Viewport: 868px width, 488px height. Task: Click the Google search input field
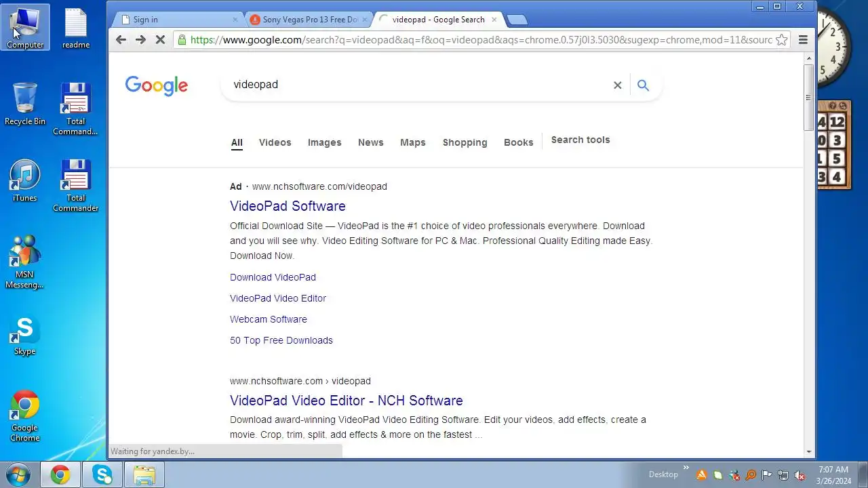pos(417,85)
